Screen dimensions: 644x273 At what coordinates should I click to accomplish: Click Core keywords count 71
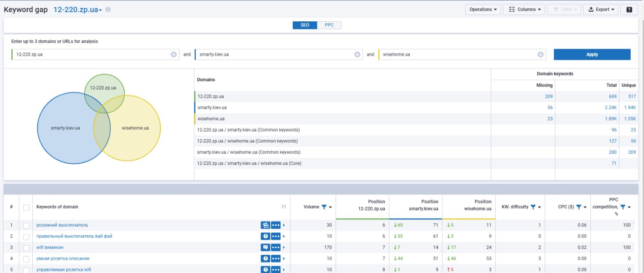(614, 163)
